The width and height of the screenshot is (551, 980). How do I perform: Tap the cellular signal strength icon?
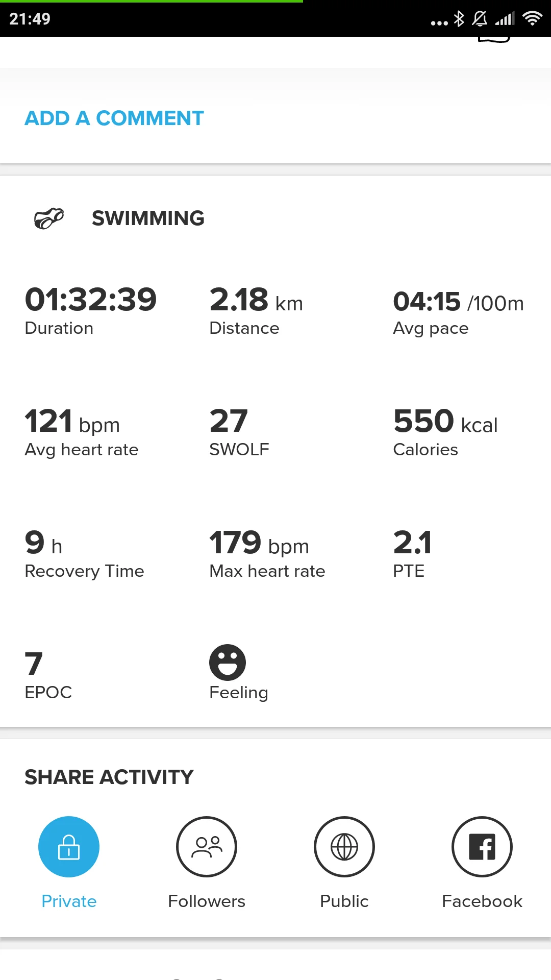click(505, 19)
